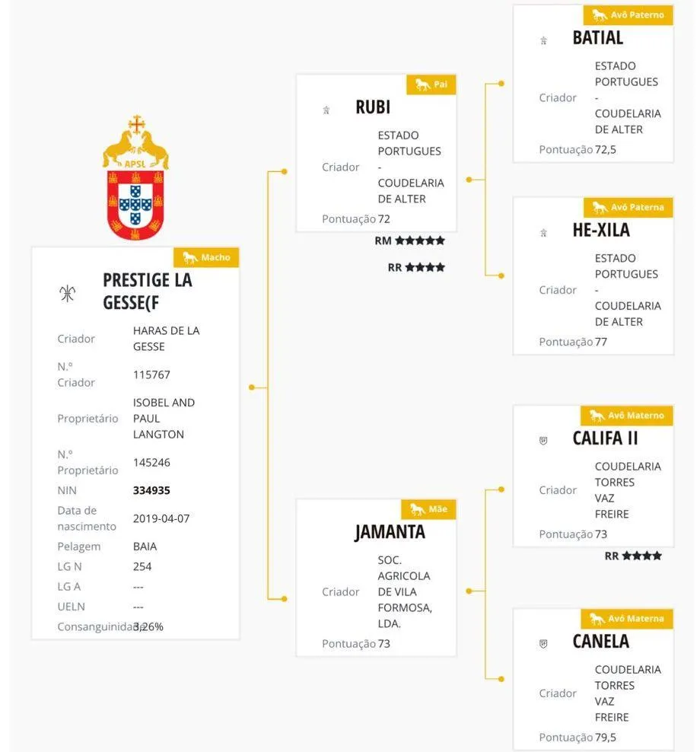Click the NIN number 334935

(151, 490)
